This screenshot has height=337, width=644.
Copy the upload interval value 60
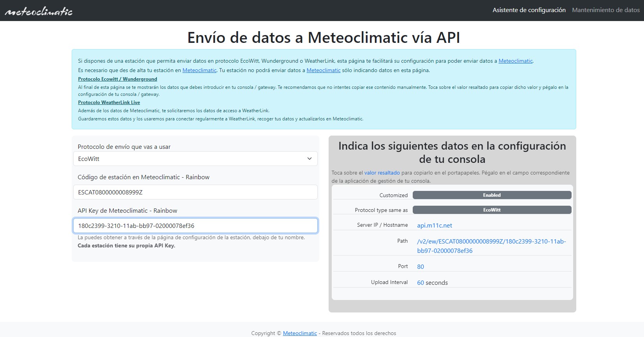pyautogui.click(x=421, y=283)
